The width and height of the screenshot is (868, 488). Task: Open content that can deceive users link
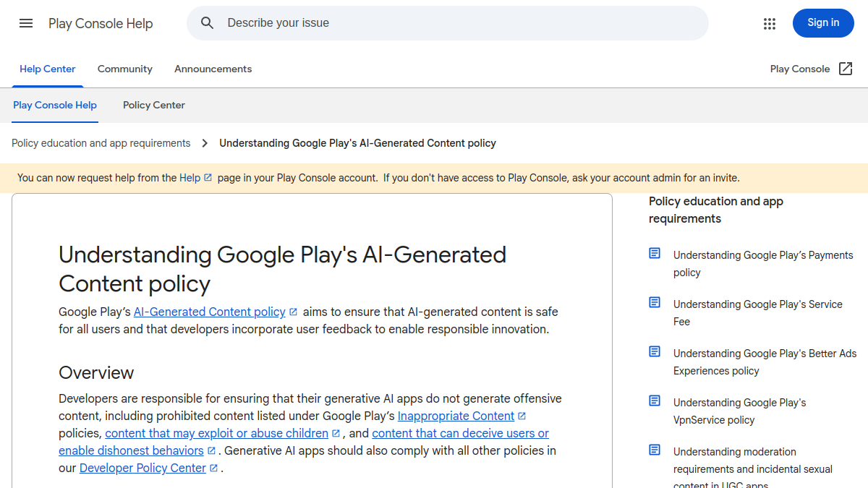[x=460, y=434]
